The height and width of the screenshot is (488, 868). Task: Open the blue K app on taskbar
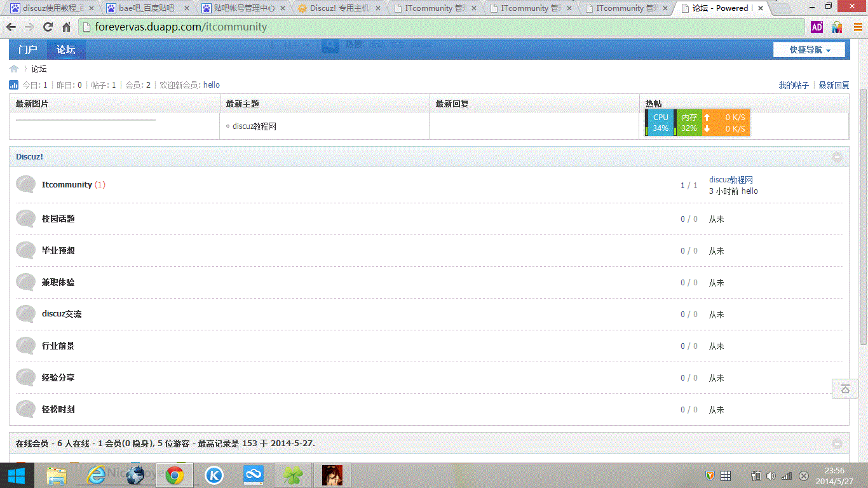point(214,475)
